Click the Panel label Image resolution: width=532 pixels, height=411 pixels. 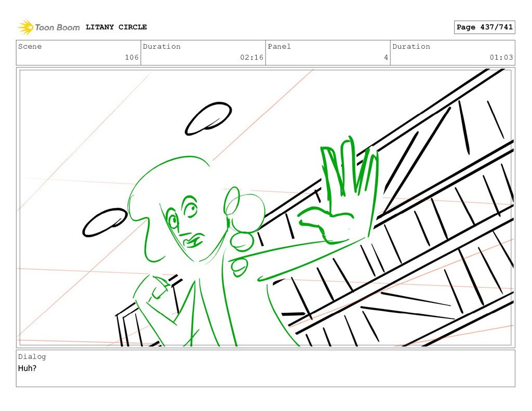[x=279, y=46]
